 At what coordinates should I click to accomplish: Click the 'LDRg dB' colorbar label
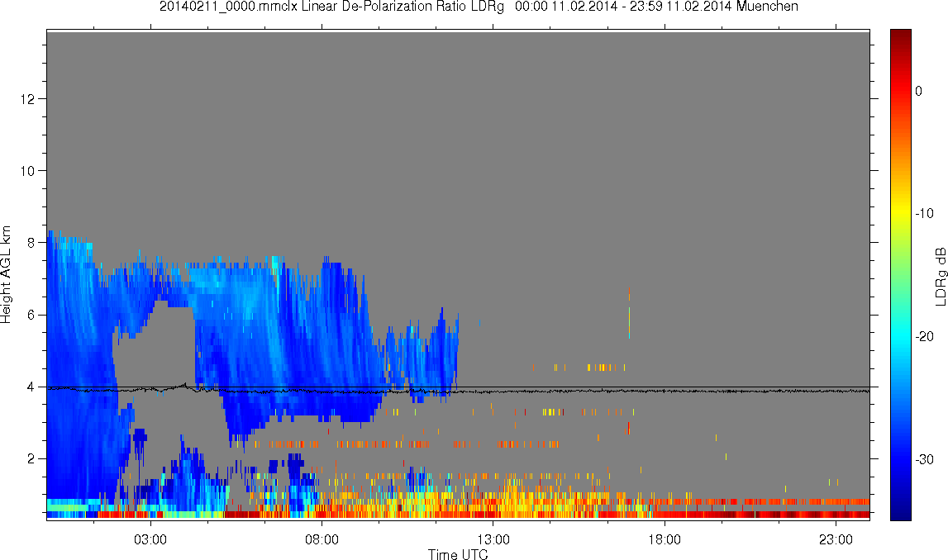tap(940, 276)
